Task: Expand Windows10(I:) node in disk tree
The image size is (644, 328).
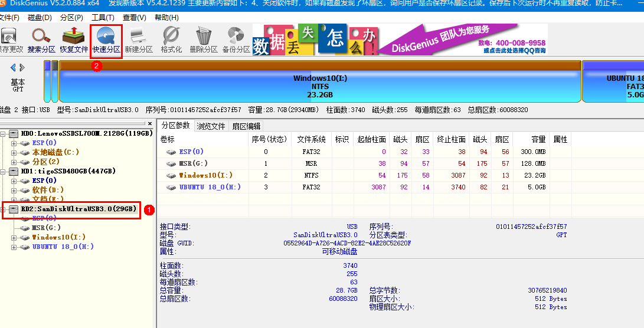Action: click(x=14, y=238)
